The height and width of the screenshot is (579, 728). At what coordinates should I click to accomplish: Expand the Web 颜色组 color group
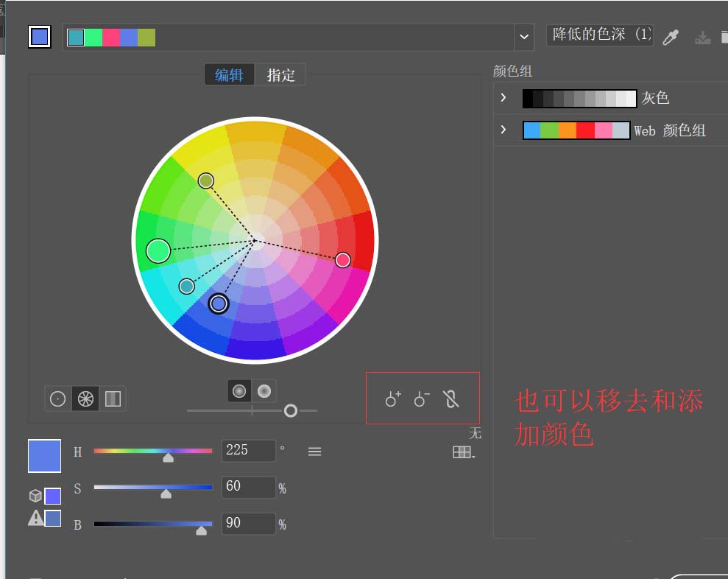point(503,130)
